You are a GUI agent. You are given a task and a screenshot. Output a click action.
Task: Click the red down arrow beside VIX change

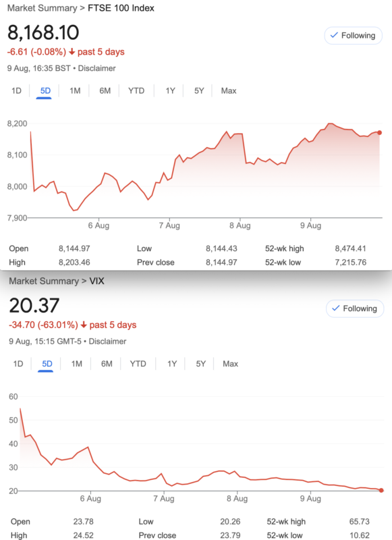84,325
